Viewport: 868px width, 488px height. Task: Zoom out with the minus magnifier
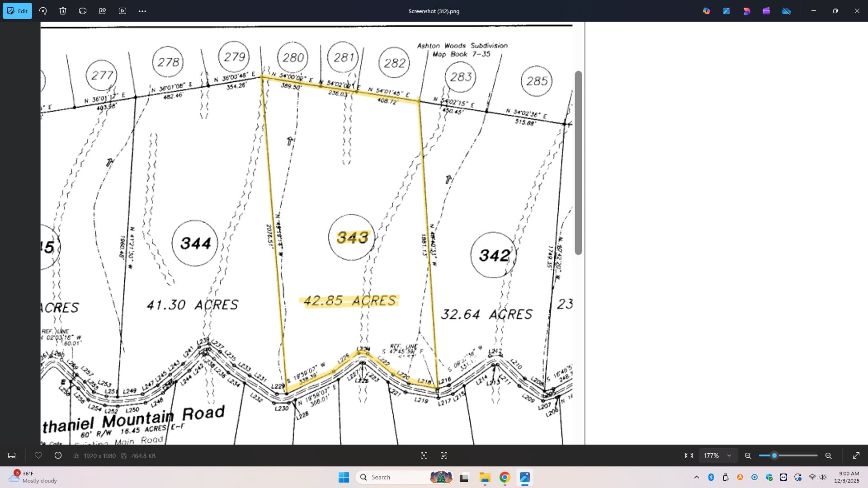click(748, 455)
